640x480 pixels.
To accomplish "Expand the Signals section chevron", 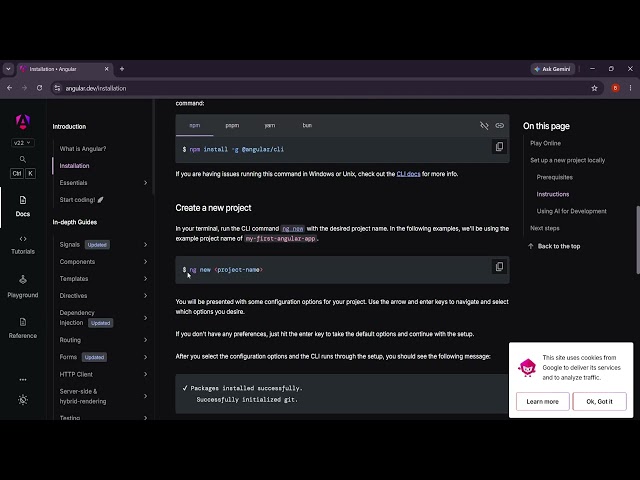I will click(x=145, y=244).
